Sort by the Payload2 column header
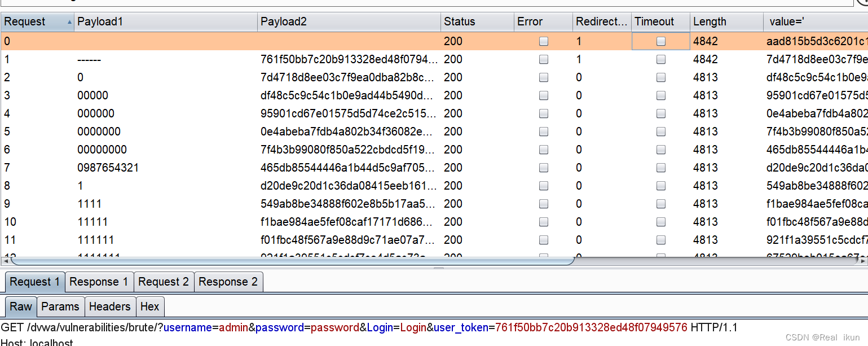Screen dimensions: 868x346 pyautogui.click(x=349, y=21)
